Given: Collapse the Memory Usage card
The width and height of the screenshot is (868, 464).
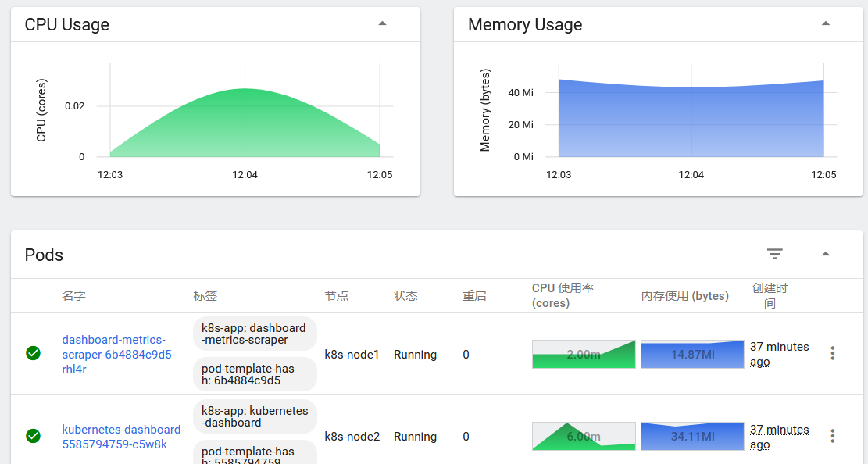Looking at the screenshot, I should point(825,23).
